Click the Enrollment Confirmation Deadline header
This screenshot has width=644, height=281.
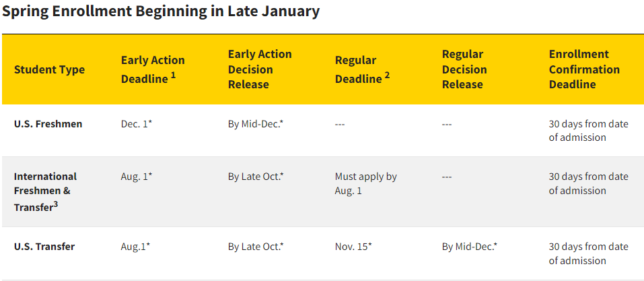[x=584, y=69]
